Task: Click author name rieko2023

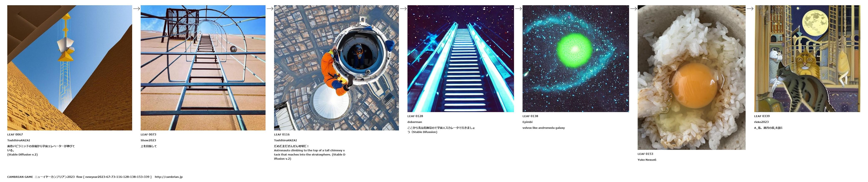Action: click(x=761, y=122)
